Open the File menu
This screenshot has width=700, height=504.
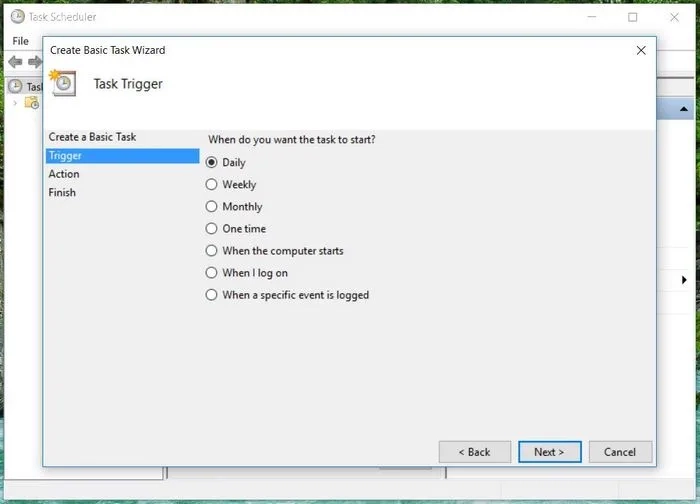[x=21, y=41]
